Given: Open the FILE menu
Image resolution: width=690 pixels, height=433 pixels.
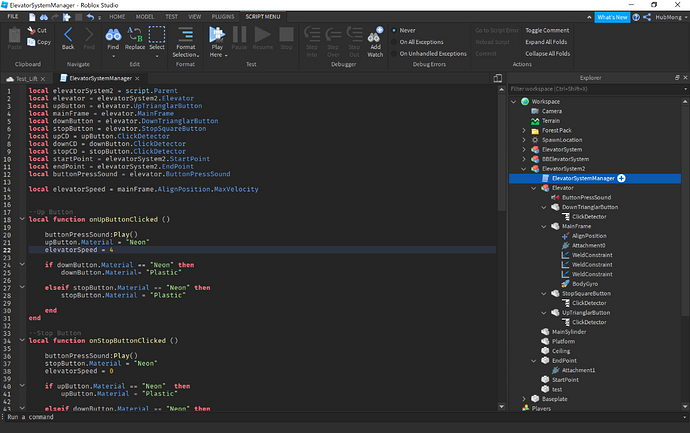Looking at the screenshot, I should [x=13, y=17].
